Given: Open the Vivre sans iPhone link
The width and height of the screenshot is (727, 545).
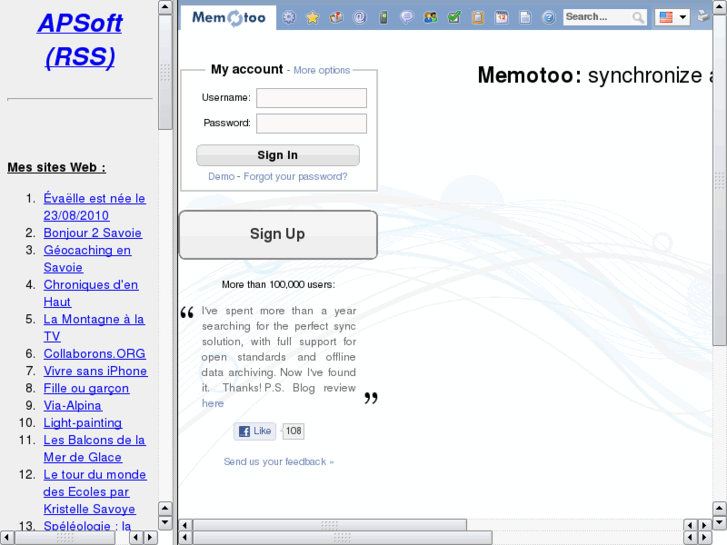Looking at the screenshot, I should [96, 371].
